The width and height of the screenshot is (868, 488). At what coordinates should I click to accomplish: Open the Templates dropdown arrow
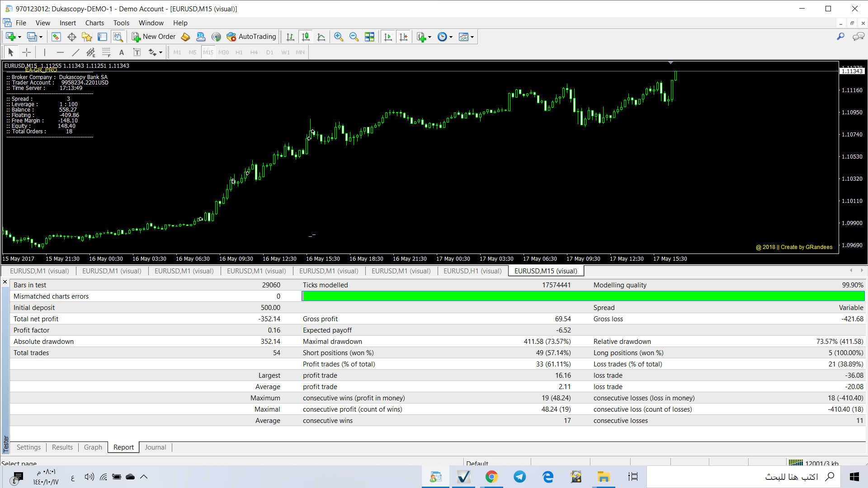(x=472, y=37)
